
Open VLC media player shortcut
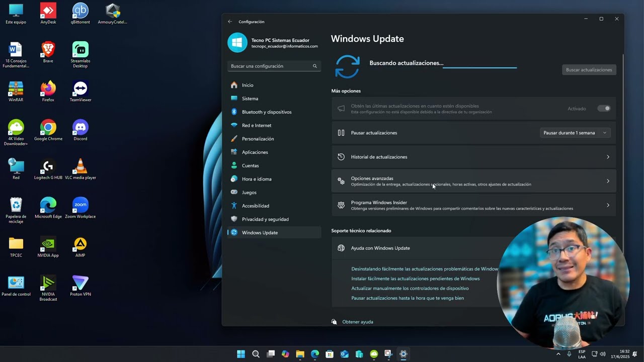click(80, 169)
